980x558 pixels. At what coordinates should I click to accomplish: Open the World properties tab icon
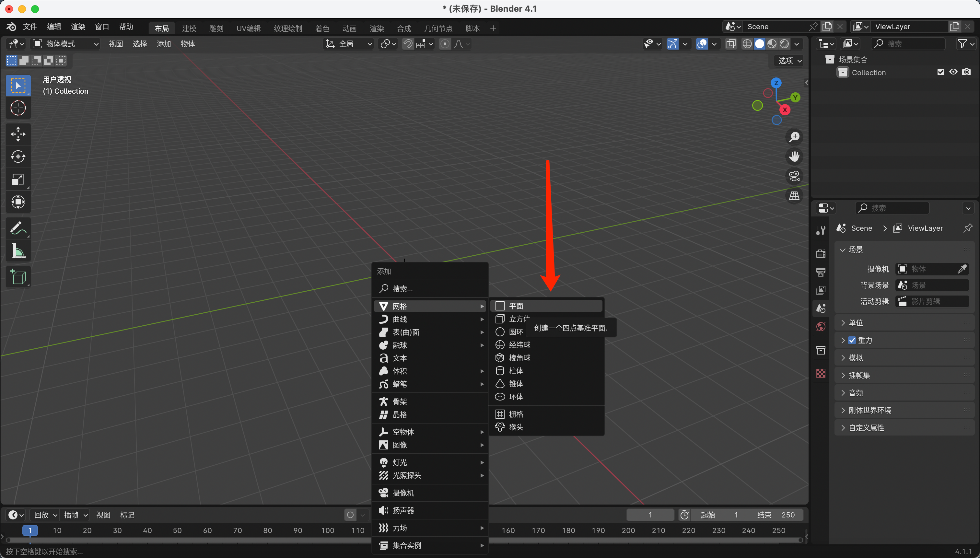pos(821,327)
